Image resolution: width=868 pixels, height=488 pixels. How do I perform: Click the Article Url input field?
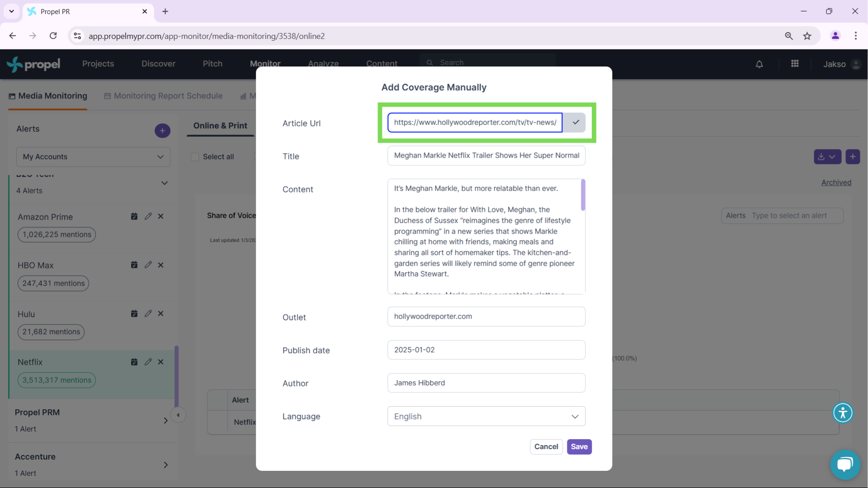click(475, 122)
